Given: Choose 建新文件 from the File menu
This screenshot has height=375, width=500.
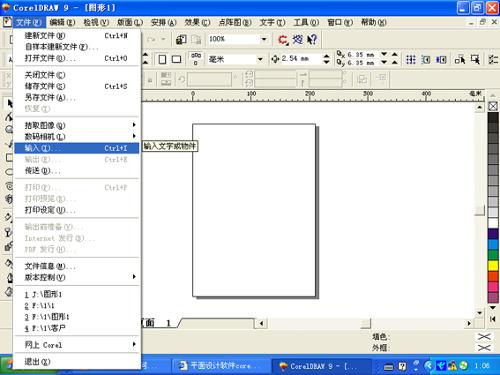Looking at the screenshot, I should pos(77,35).
